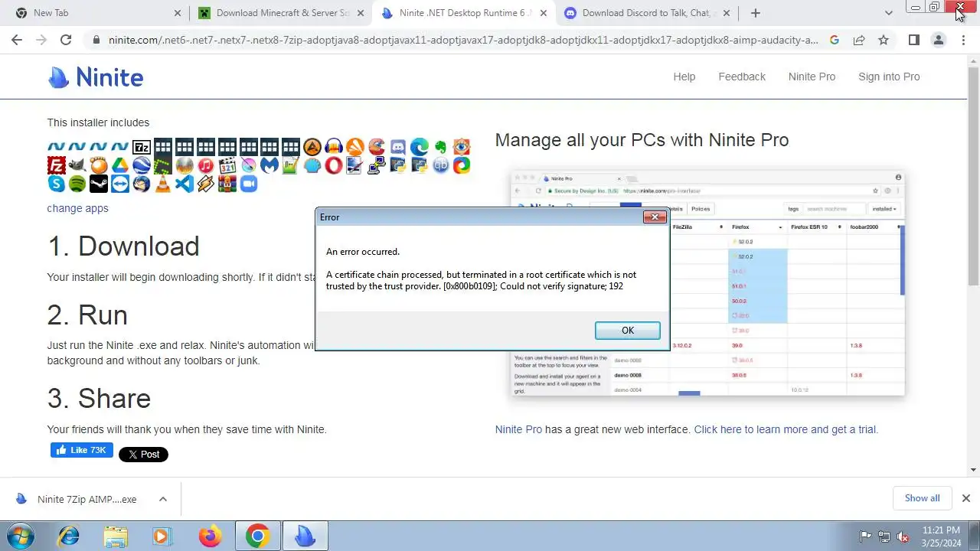Click the VLC traffic cone icon
980x551 pixels.
[162, 184]
